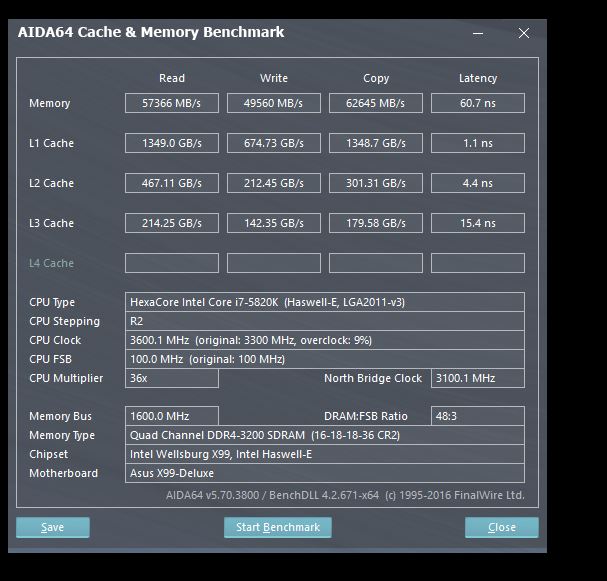Select L1 Cache write 674.73 GB/s

click(274, 143)
